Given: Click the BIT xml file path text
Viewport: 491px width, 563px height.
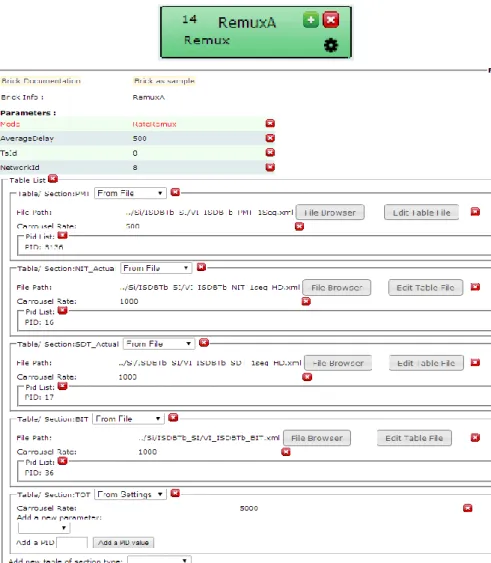Looking at the screenshot, I should tap(209, 438).
